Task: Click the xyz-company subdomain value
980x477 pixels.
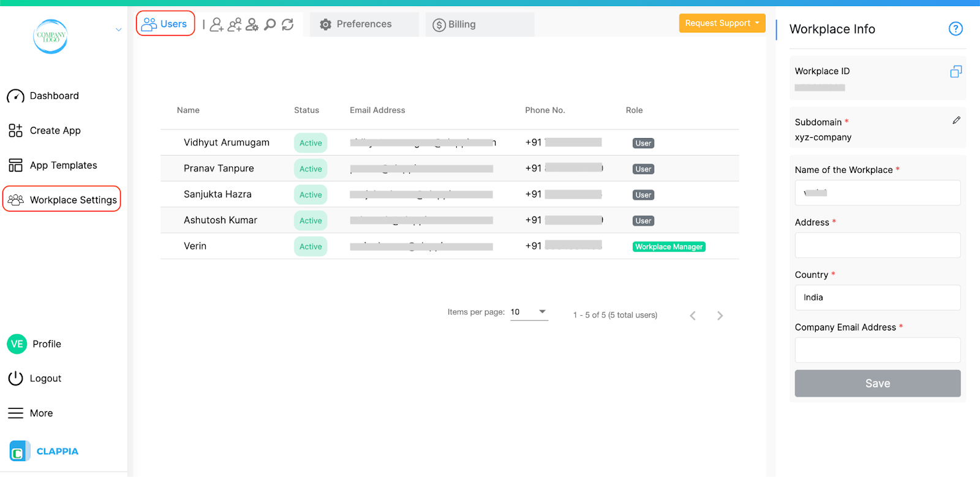Action: pos(823,137)
